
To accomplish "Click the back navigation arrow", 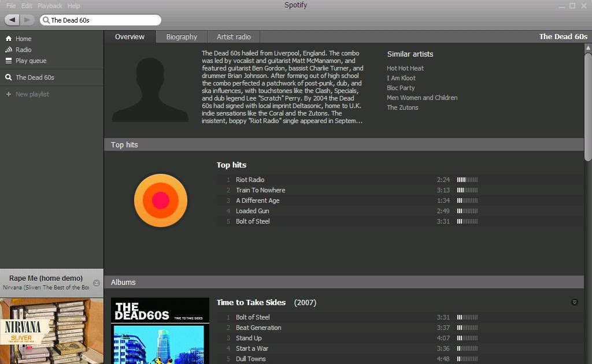I will click(12, 20).
